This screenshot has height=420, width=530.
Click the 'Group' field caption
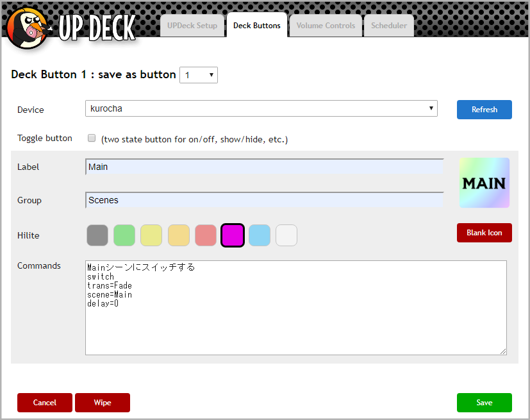29,201
